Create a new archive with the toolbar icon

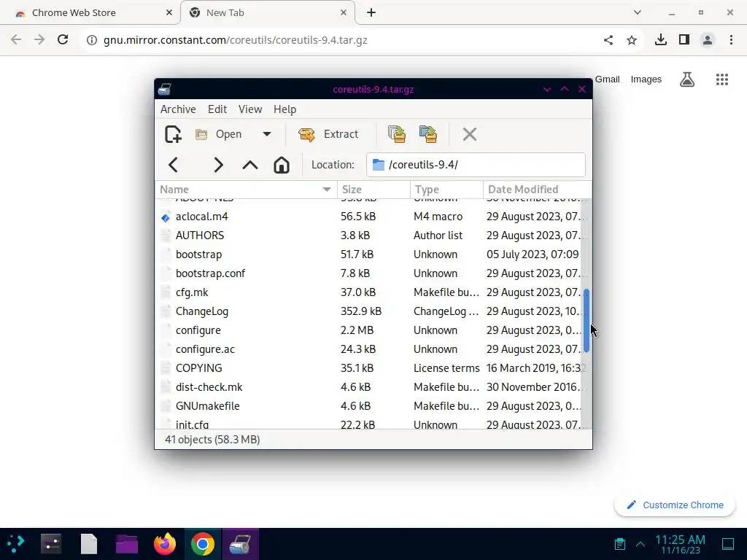click(173, 134)
